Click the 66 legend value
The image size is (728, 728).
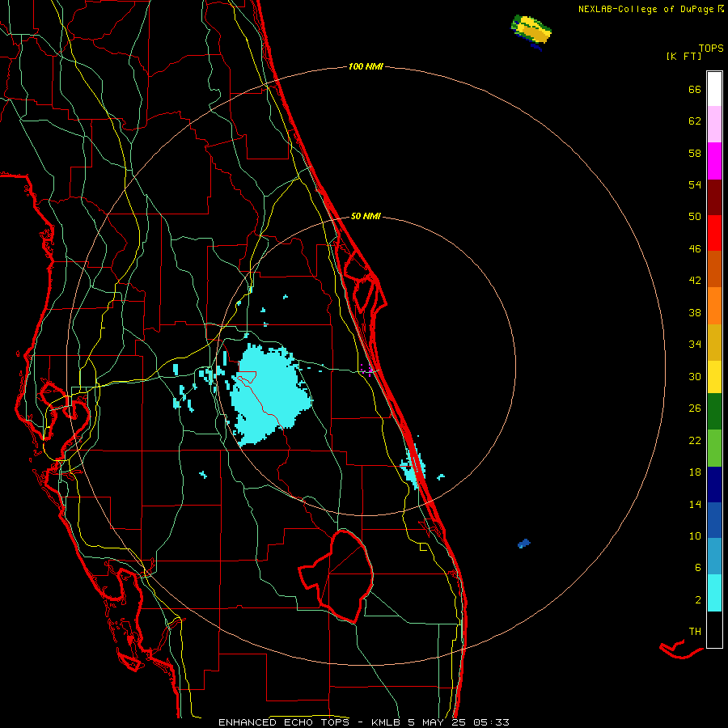pos(695,89)
